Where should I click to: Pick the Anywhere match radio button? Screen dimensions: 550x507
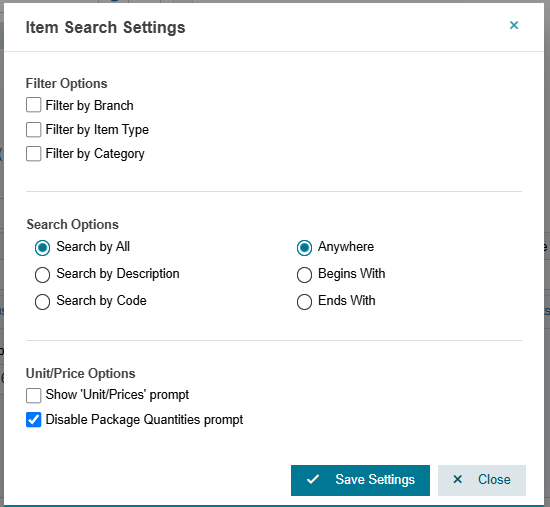tap(304, 248)
